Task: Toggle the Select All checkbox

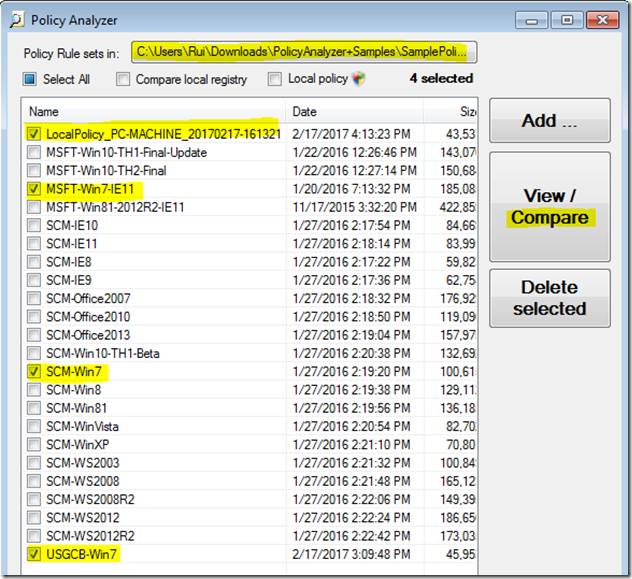Action: [30, 79]
